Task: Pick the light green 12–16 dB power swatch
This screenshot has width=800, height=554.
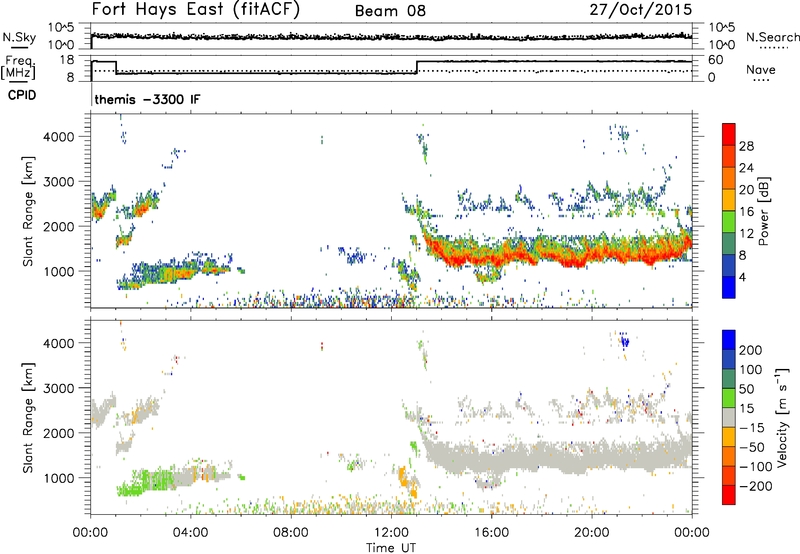Action: pyautogui.click(x=729, y=222)
